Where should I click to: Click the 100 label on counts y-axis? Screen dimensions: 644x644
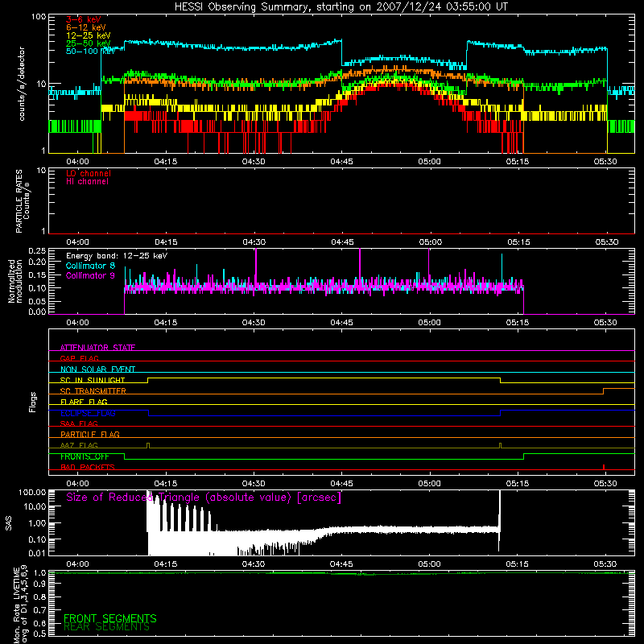tap(39, 17)
